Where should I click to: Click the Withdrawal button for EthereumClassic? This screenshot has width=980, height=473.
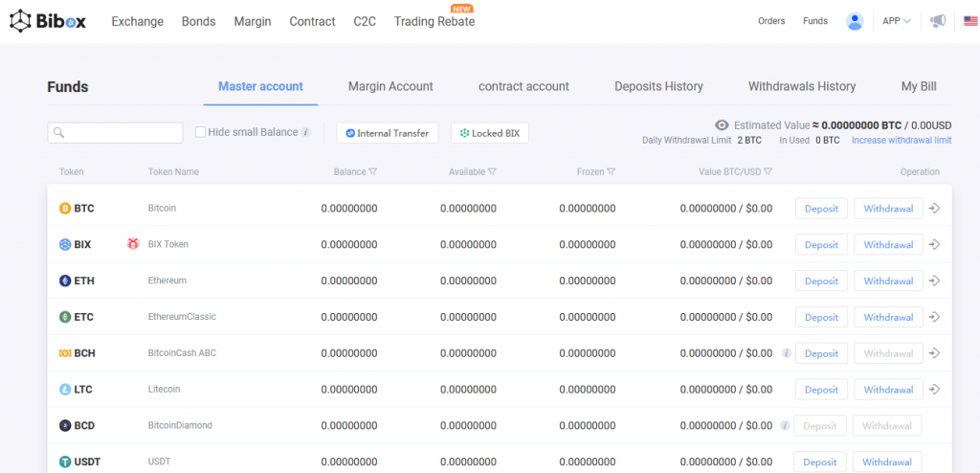point(889,317)
